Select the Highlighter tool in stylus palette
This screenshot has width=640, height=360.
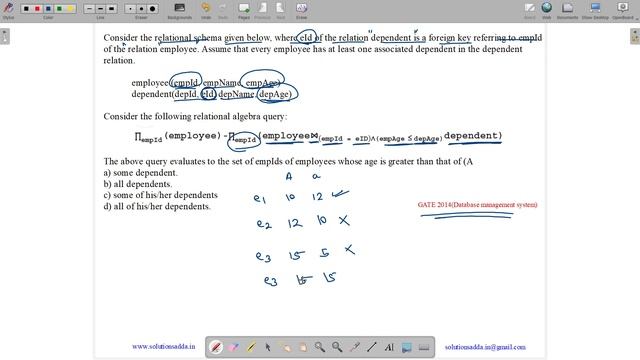click(x=251, y=347)
